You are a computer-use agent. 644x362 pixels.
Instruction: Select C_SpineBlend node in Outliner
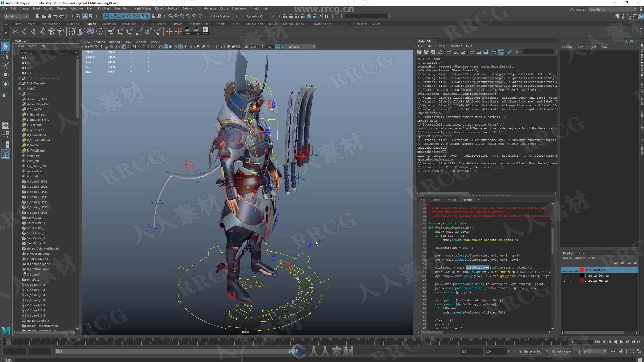click(x=36, y=109)
